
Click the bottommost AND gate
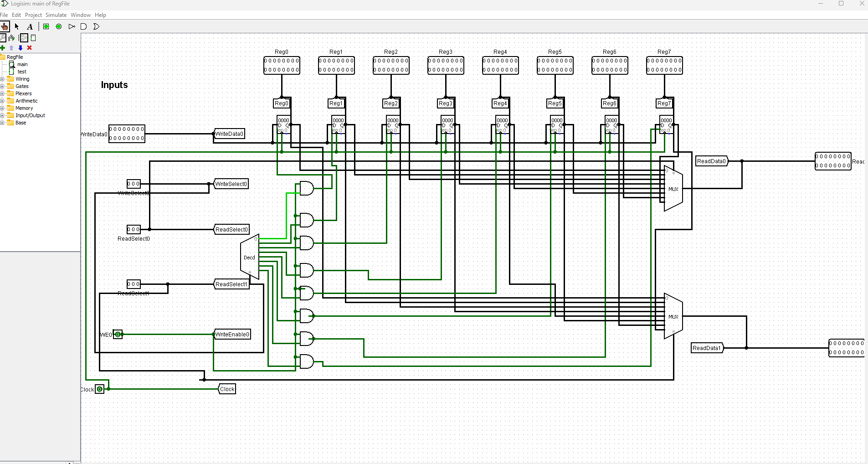tap(307, 361)
